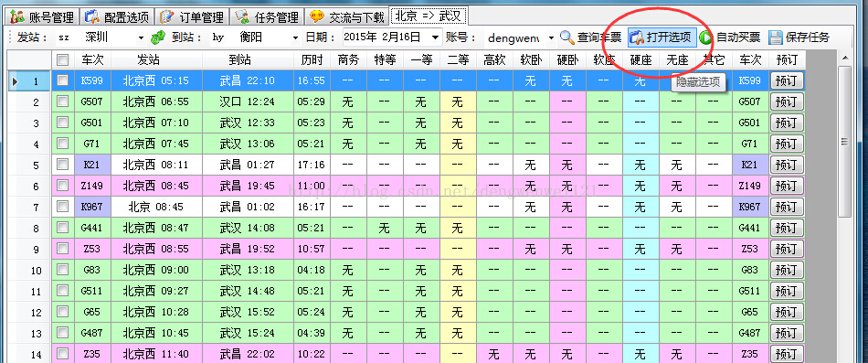
Task: Click the G511 train number on left
Action: [92, 292]
